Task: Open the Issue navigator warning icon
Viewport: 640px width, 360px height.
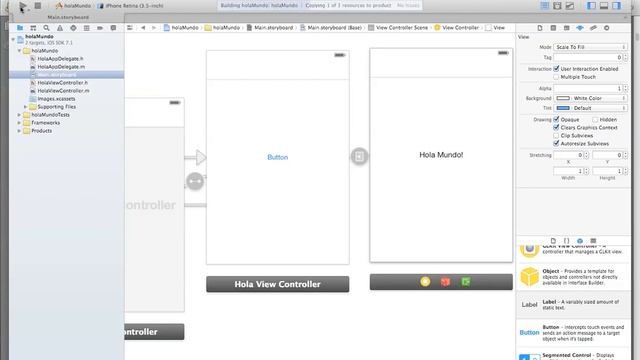Action: point(60,28)
